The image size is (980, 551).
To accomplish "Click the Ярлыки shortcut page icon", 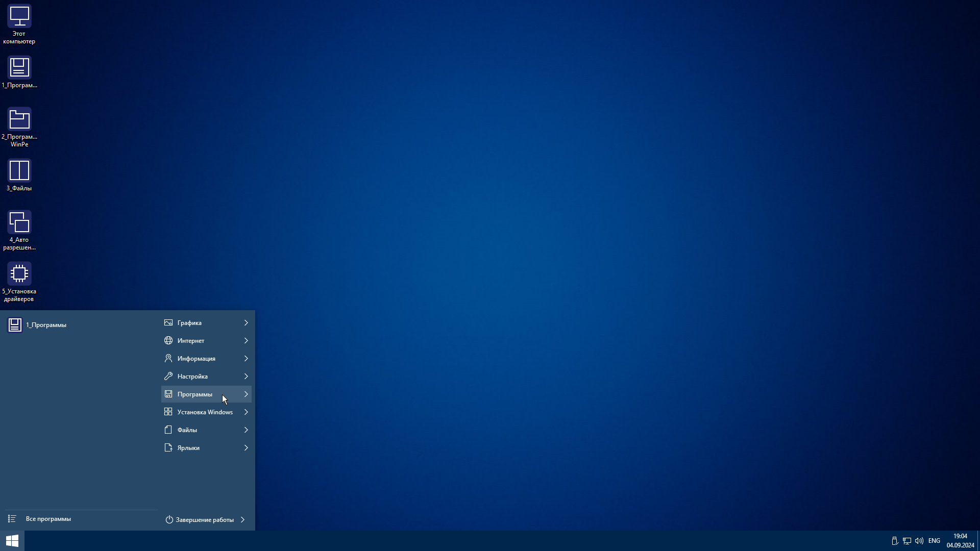I will click(x=168, y=448).
